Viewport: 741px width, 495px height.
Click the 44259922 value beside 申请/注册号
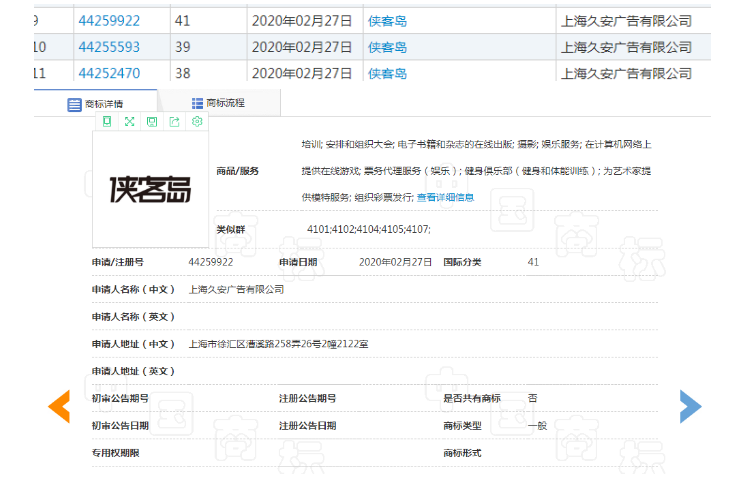[x=211, y=262]
